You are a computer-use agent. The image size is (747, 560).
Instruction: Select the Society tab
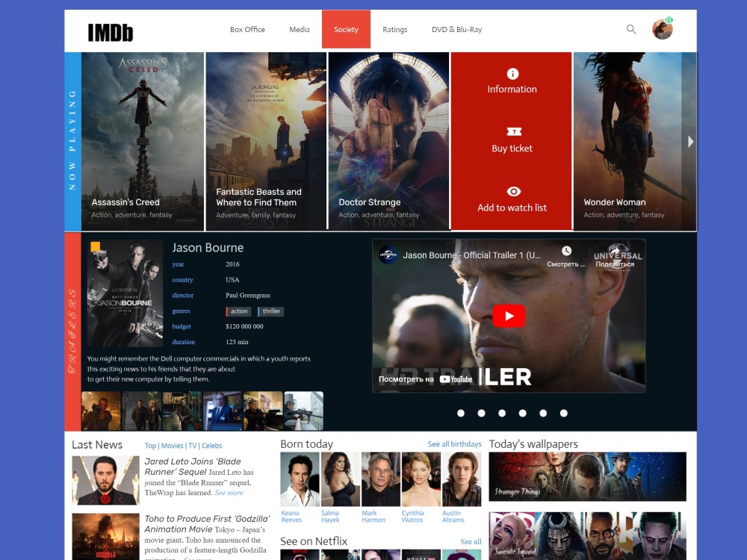coord(346,29)
